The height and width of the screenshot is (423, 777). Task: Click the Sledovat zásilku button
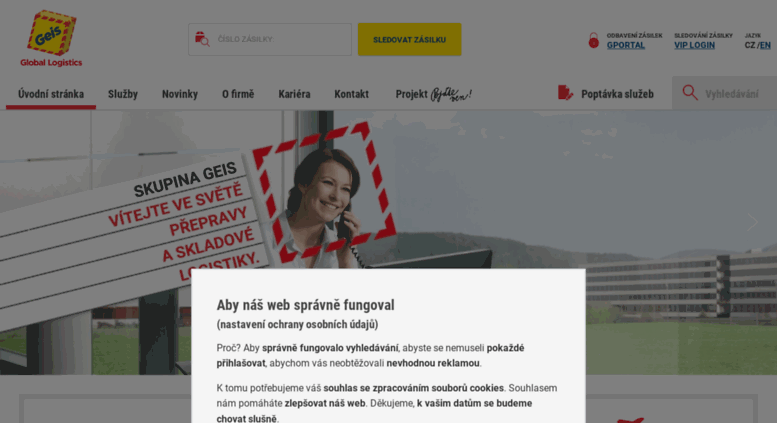[409, 39]
